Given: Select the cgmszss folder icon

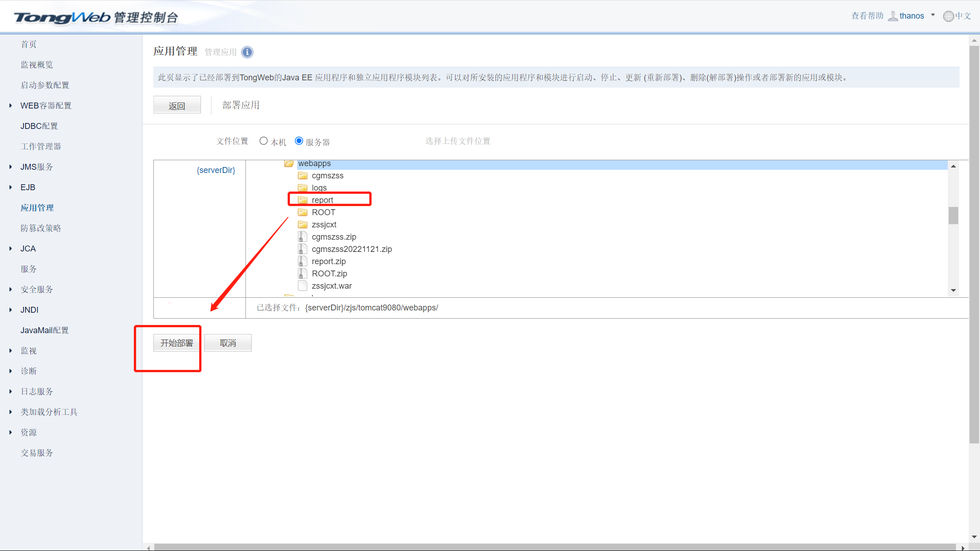Looking at the screenshot, I should point(303,175).
